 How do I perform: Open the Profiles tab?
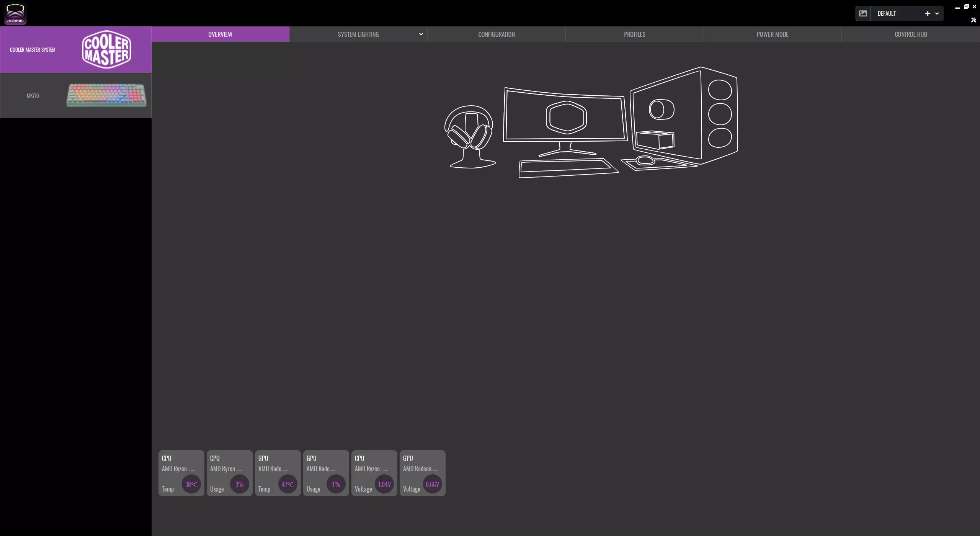635,34
